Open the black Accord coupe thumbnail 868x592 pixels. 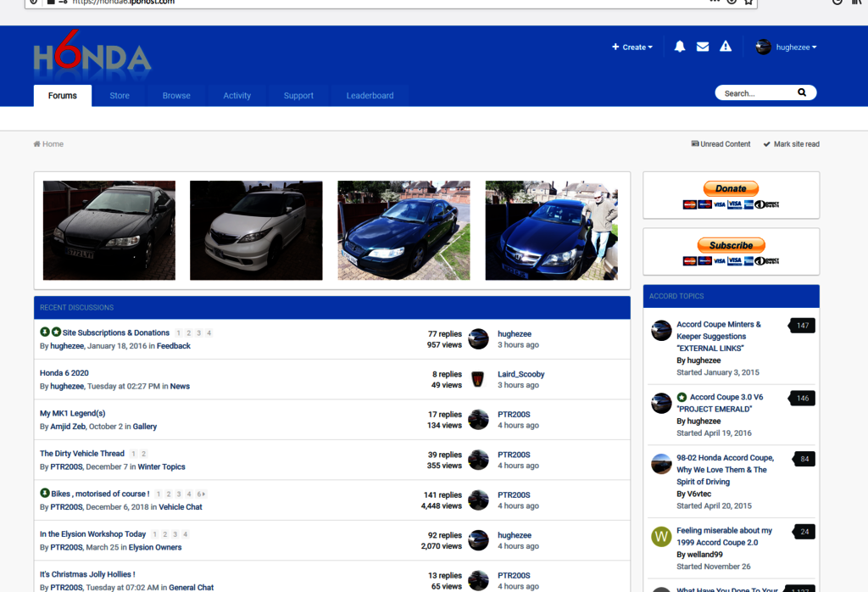[x=109, y=230]
